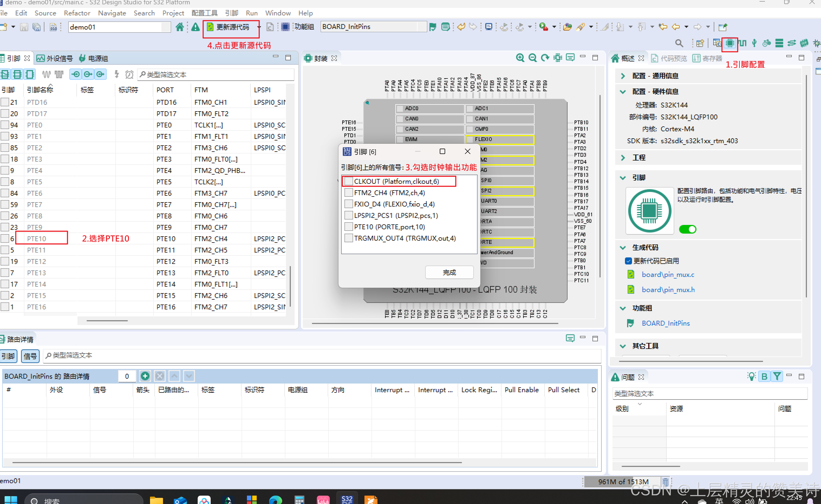Screen dimensions: 821x504
Task: Click the zoom in icon in package view
Action: click(x=520, y=58)
